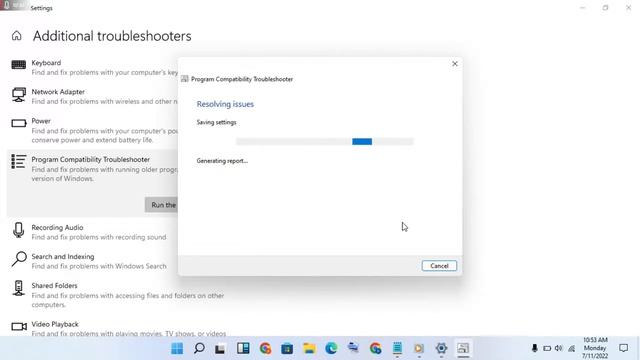
Task: Click the Run the troubleshooter button
Action: (162, 205)
